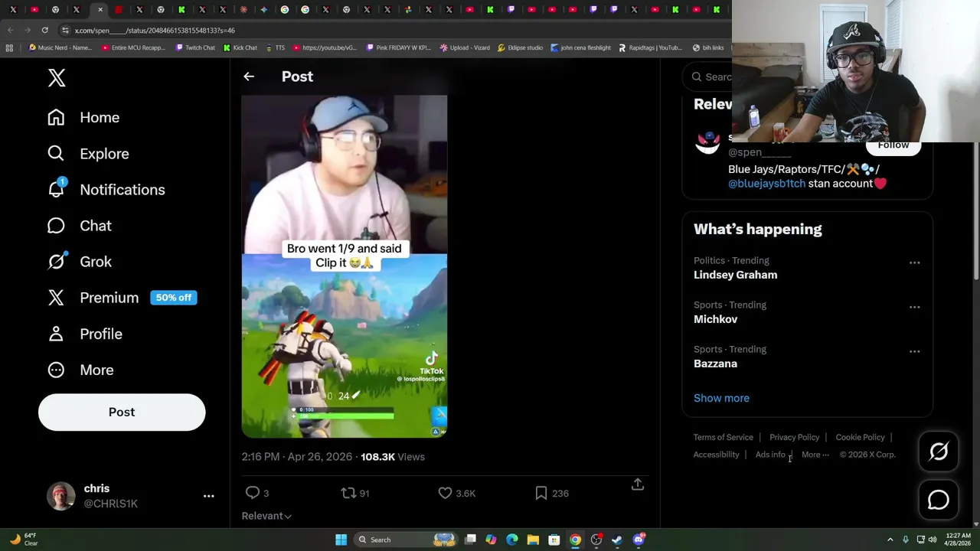The image size is (980, 551).
Task: Open Notifications in the sidebar
Action: pyautogui.click(x=106, y=189)
